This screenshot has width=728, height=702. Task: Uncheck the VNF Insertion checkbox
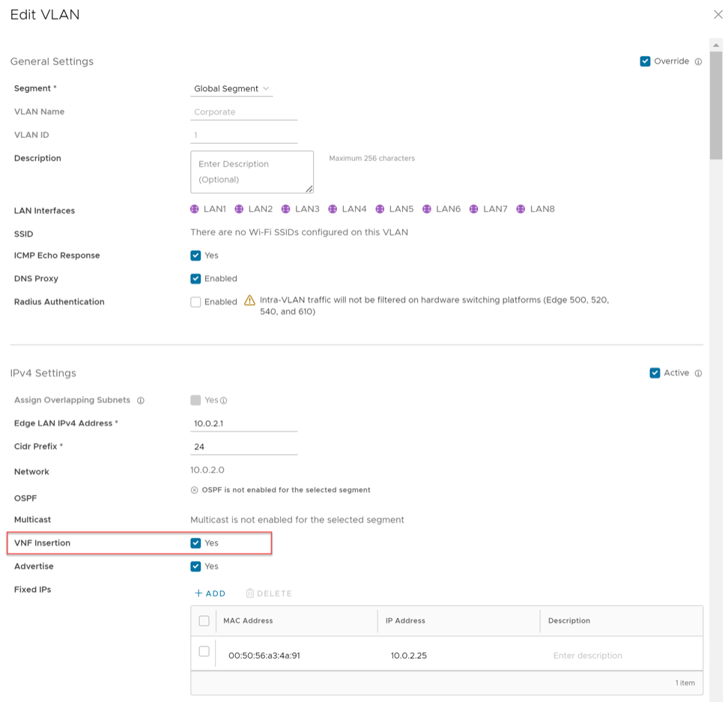195,543
